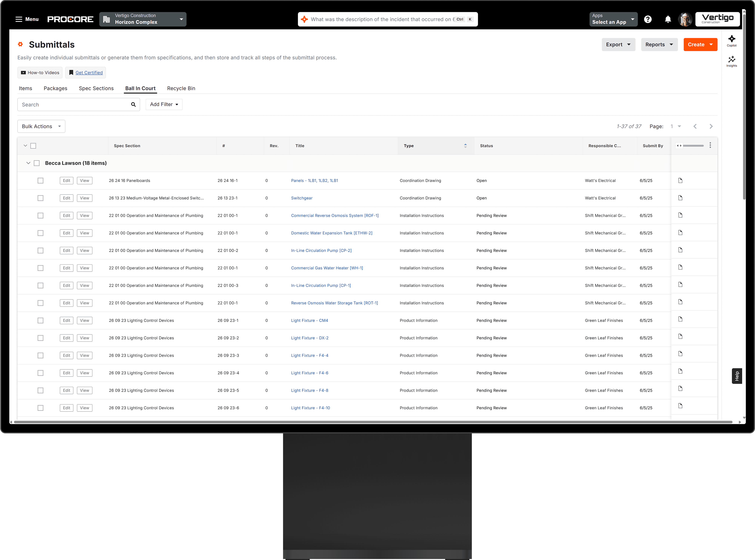This screenshot has height=560, width=755.
Task: Open the Recycle Bin tab
Action: [x=181, y=88]
